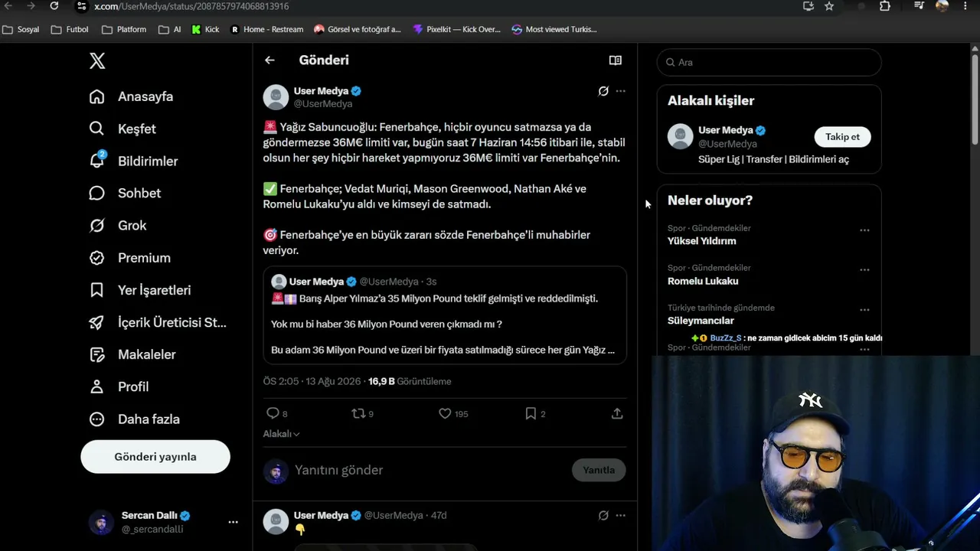
Task: Click the @UserMedya handle on main post
Action: coord(323,104)
